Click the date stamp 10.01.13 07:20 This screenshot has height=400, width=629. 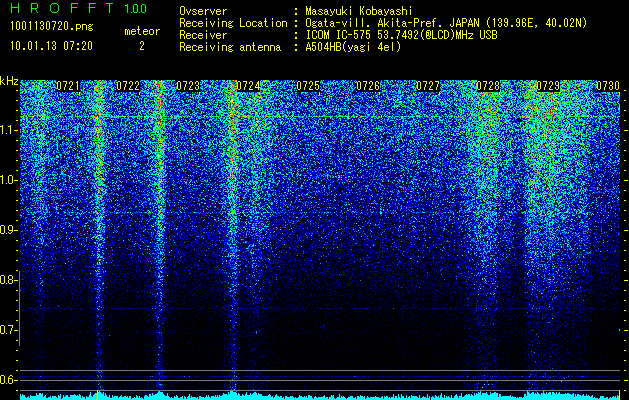[51, 46]
